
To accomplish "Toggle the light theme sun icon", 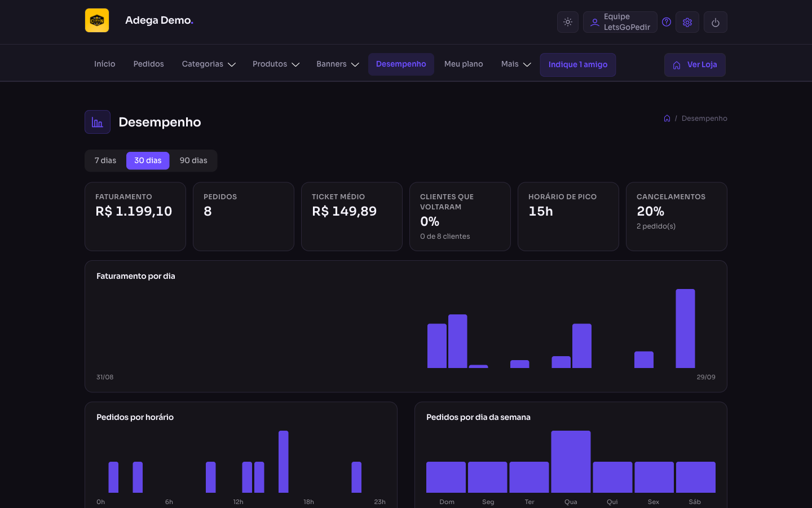I will [568, 22].
